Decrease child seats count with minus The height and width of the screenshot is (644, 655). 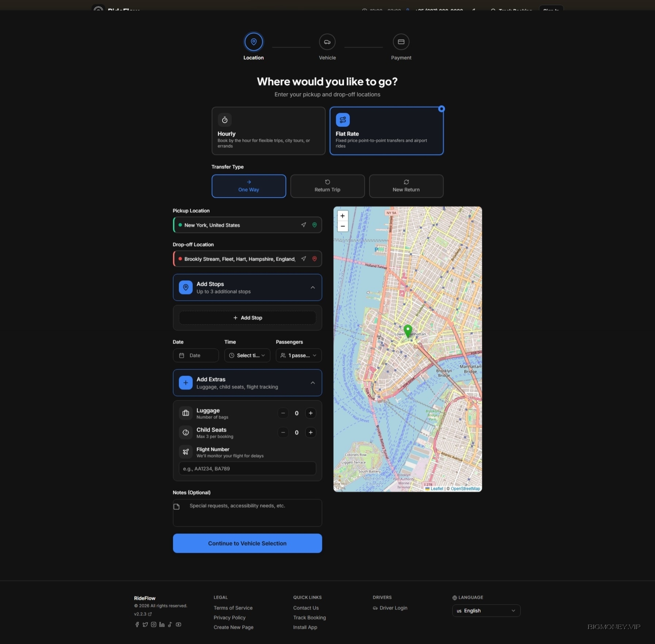click(283, 433)
